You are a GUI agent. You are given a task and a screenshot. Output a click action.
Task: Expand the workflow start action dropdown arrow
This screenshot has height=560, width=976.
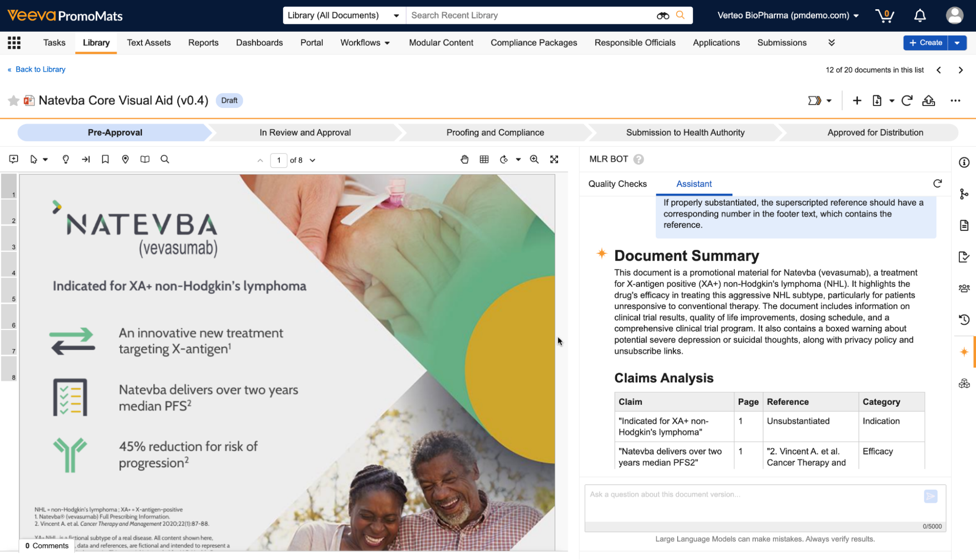[829, 101]
